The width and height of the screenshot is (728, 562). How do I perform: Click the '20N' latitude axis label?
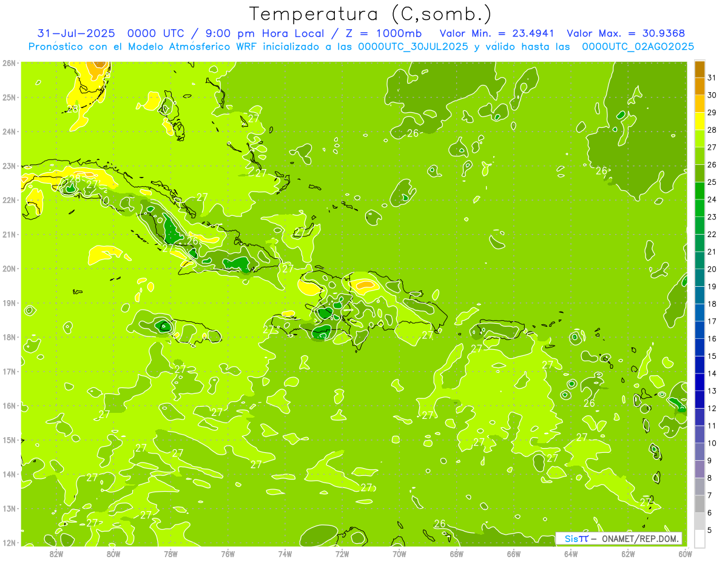tap(9, 269)
